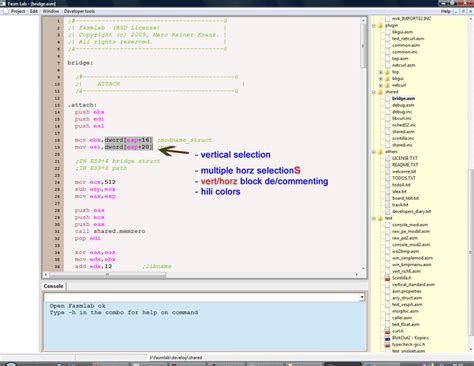Open the Project menu
Image resolution: width=474 pixels, height=366 pixels.
[18, 11]
